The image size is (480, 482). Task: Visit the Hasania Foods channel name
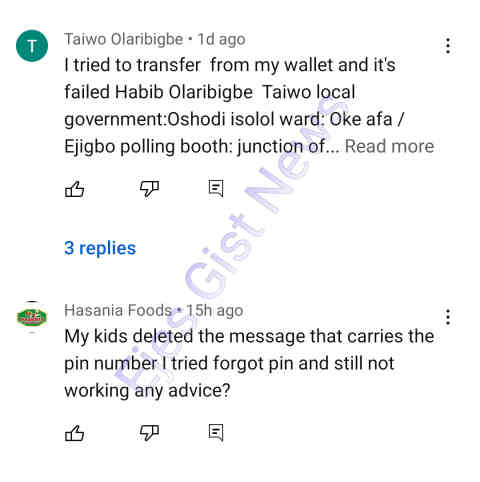coord(118,311)
